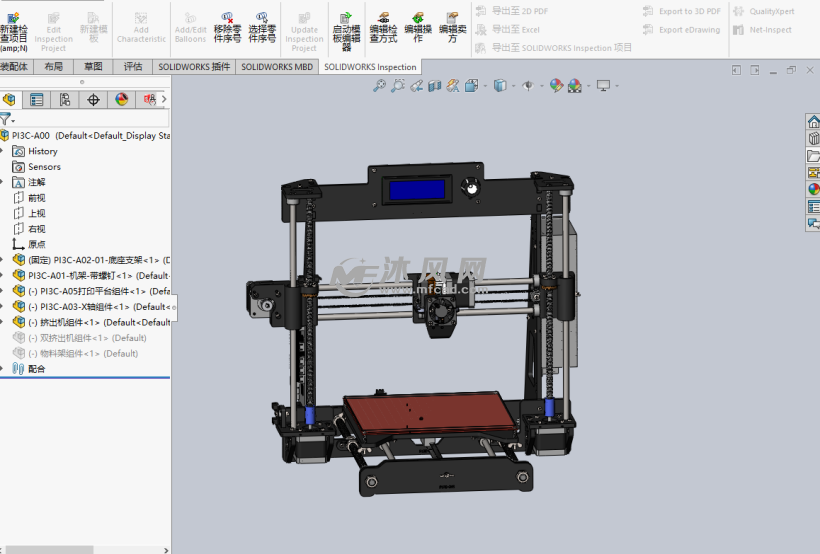Viewport: 820px width, 554px height.
Task: Switch to the SOLIDWORKS 插件 tab
Action: coord(194,66)
